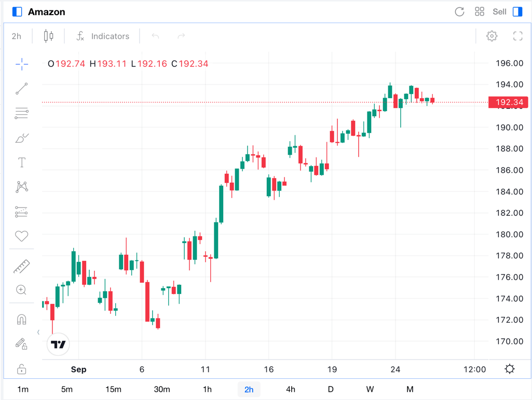Open the 2h interval dropdown
This screenshot has width=532, height=400.
pos(17,36)
